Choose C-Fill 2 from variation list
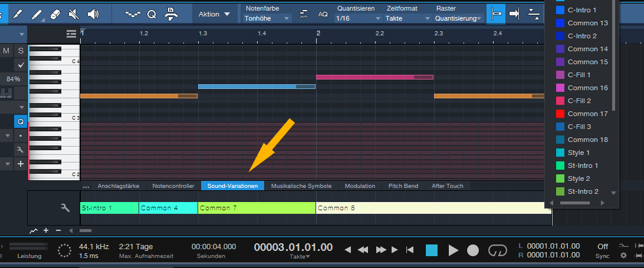This screenshot has height=268, width=644. (x=579, y=101)
